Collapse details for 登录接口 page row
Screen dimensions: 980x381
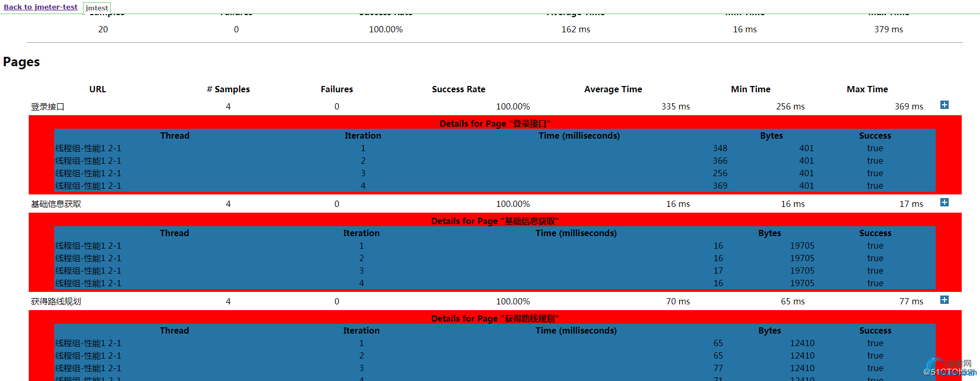tap(944, 105)
